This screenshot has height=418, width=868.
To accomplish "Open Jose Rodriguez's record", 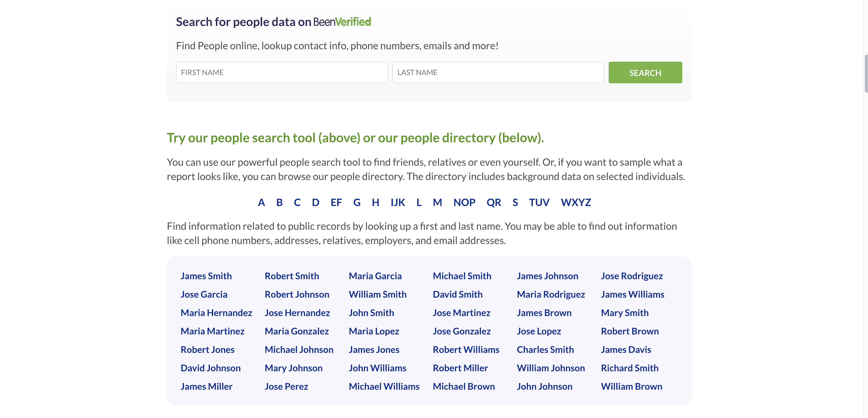I will pos(631,276).
